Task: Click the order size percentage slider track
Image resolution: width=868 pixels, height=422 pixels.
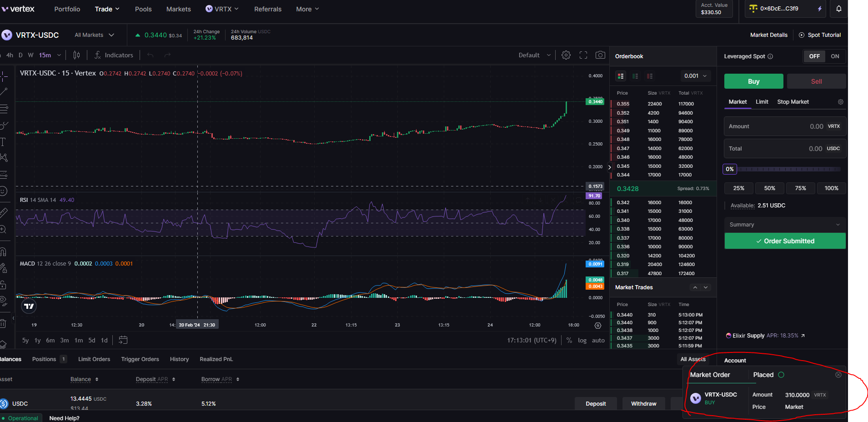Action: [x=789, y=169]
